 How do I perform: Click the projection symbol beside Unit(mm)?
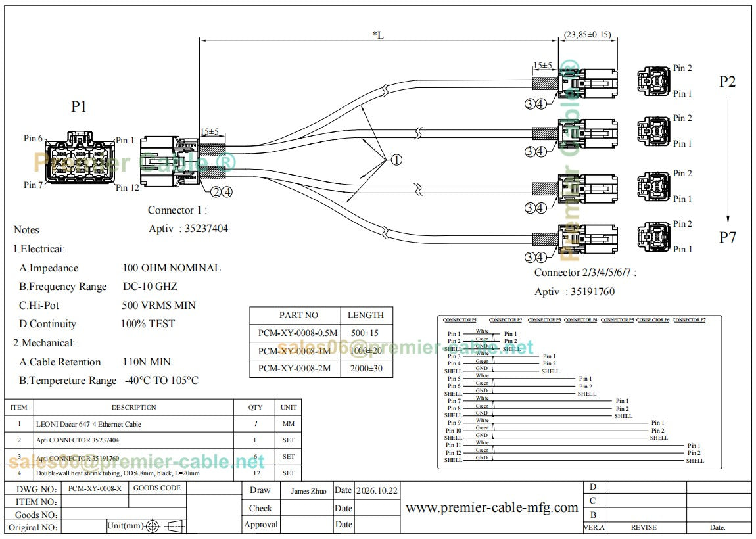coord(166,526)
